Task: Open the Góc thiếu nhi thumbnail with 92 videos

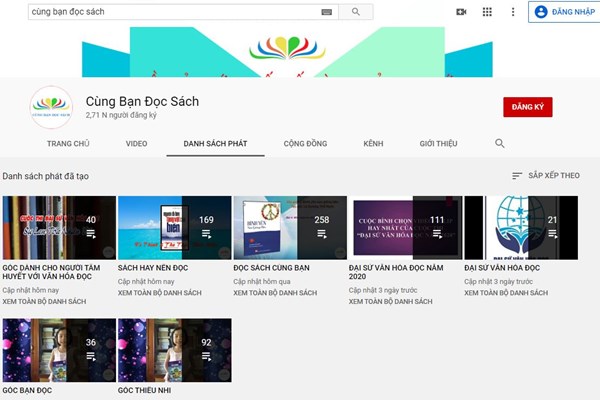Action: [174, 350]
